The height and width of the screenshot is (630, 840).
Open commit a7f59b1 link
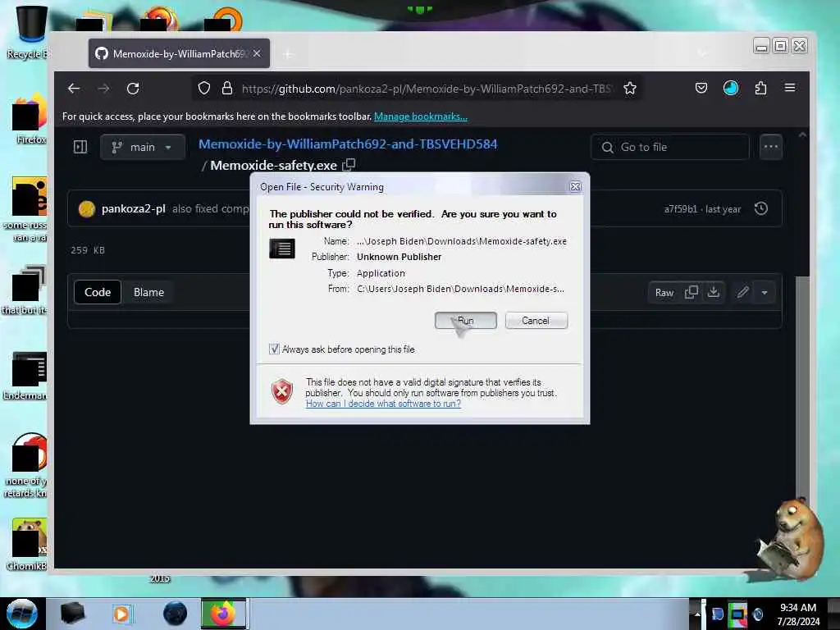(680, 209)
